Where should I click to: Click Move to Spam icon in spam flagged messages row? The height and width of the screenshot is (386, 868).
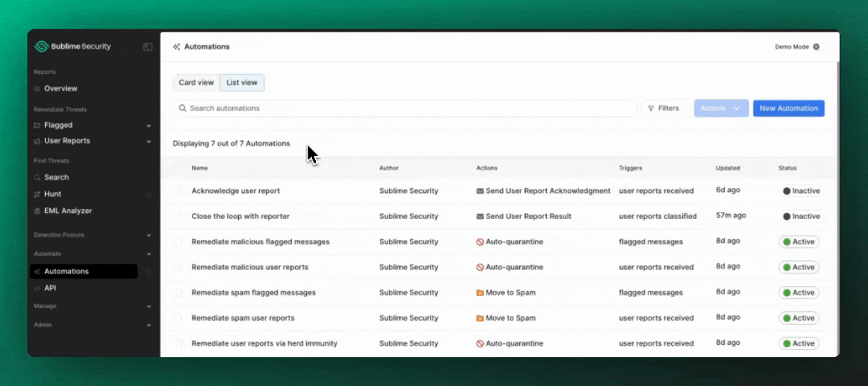pyautogui.click(x=480, y=293)
